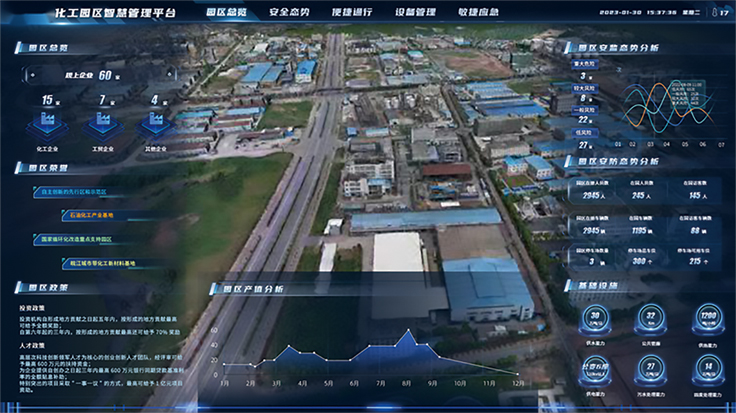Select the highlighted 石油化工产业基地 label
The width and height of the screenshot is (736, 413).
pos(86,214)
